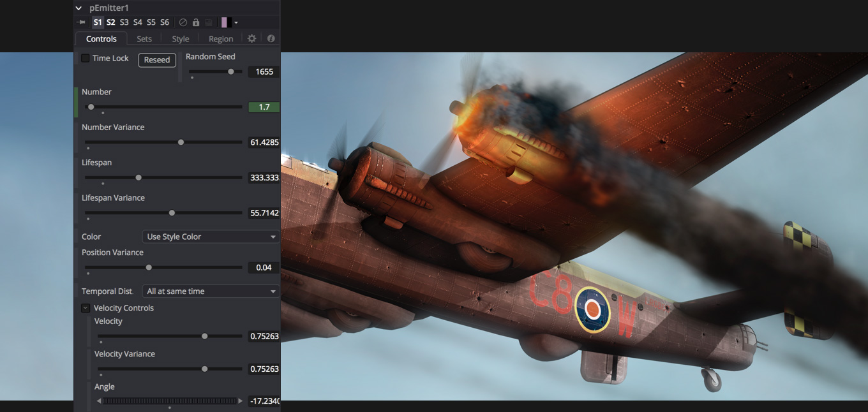The width and height of the screenshot is (868, 412).
Task: Click the Angle thumbwheel right arrow
Action: point(240,401)
